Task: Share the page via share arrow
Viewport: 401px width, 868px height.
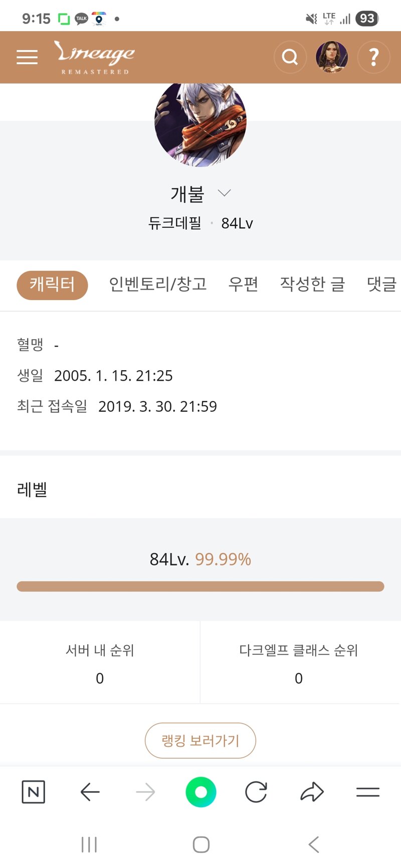Action: pos(312,792)
